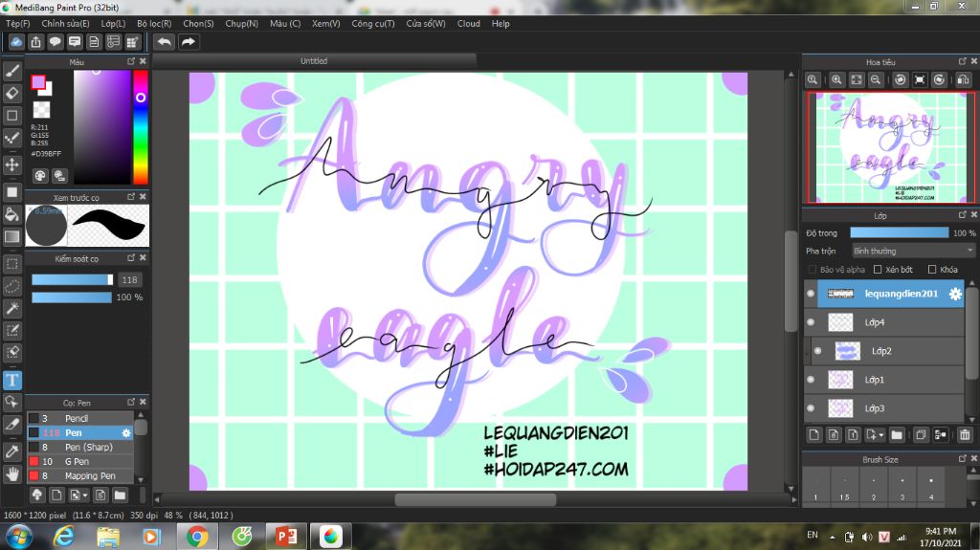Click the add layer folder icon

click(897, 435)
